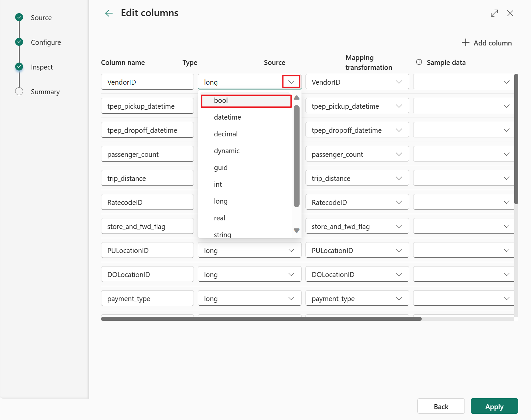Edit the trip_distance column name field
This screenshot has height=420, width=531.
(147, 178)
